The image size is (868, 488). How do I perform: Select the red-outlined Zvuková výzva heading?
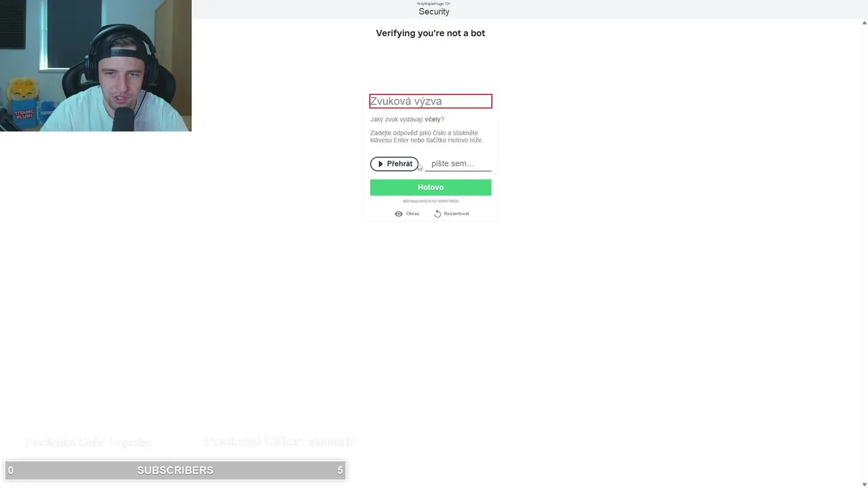(431, 102)
